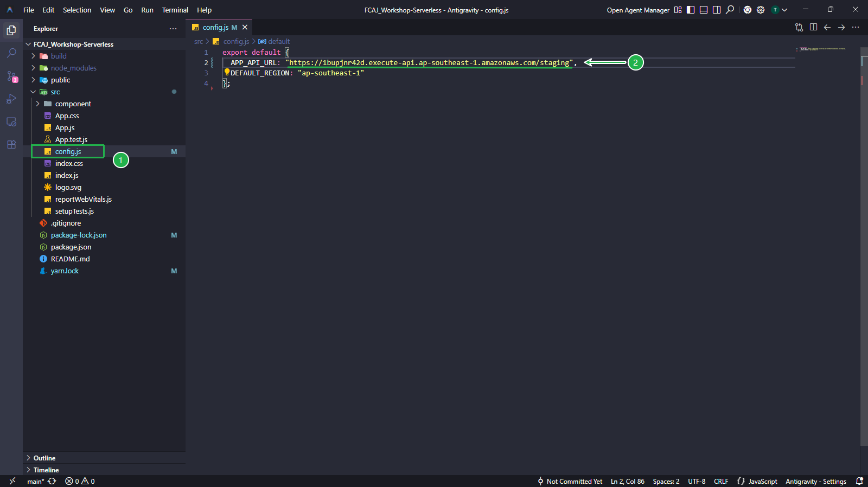Open Explorer views and more actions ellipsis
This screenshot has height=487, width=868.
173,29
